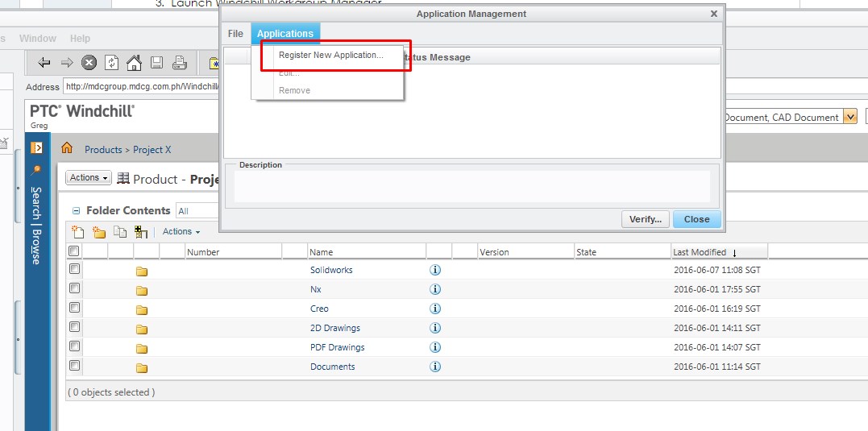Sort by the Last Modified column header
Image resolution: width=868 pixels, height=431 pixels.
[719, 251]
